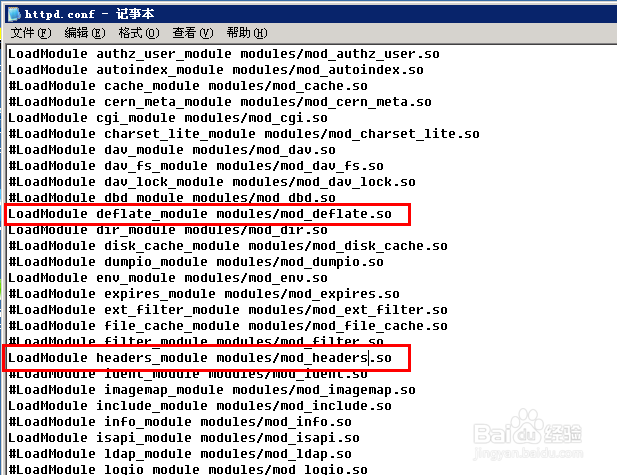Click the commented imagemap_module line
The image size is (617, 475).
pyautogui.click(x=212, y=390)
